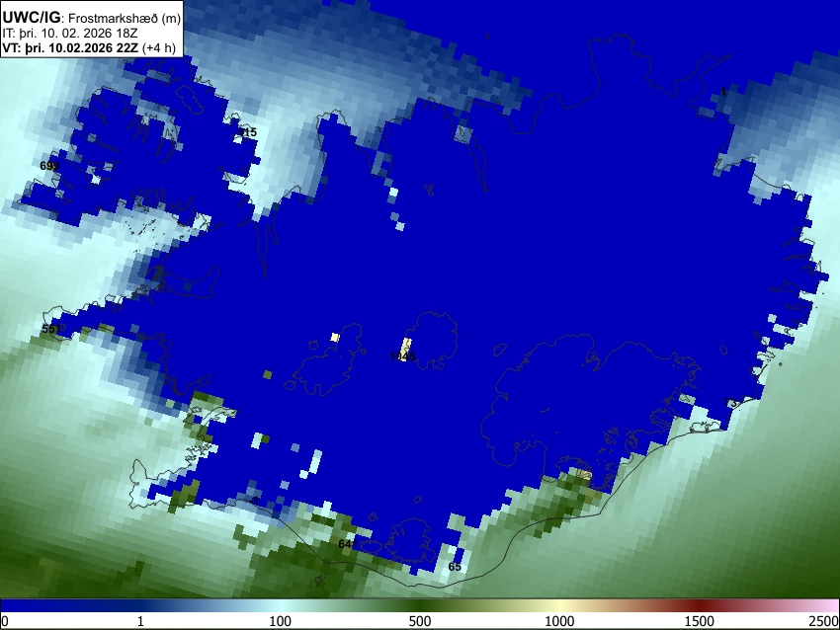Click the '551' station value on the map
Image resolution: width=840 pixels, height=630 pixels.
(x=50, y=329)
